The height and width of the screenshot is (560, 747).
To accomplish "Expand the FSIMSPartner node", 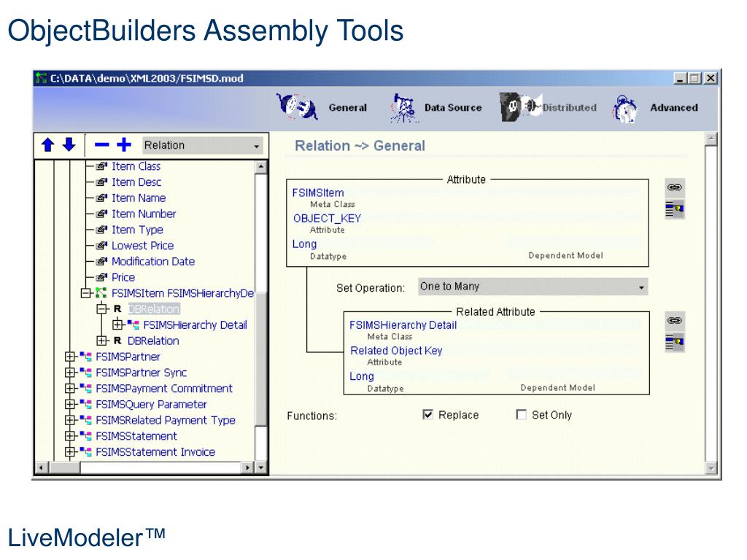I will 69,357.
